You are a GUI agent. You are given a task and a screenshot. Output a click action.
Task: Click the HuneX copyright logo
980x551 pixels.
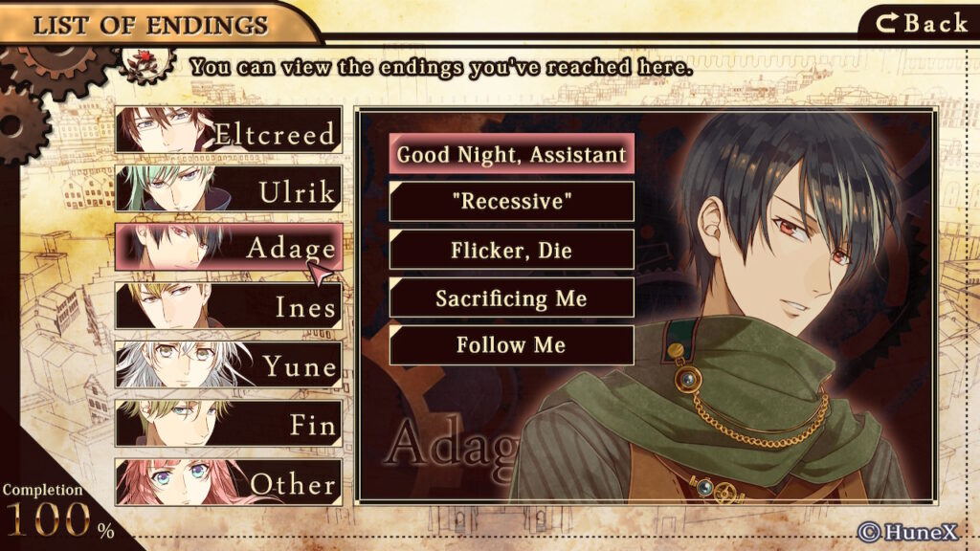[907, 532]
